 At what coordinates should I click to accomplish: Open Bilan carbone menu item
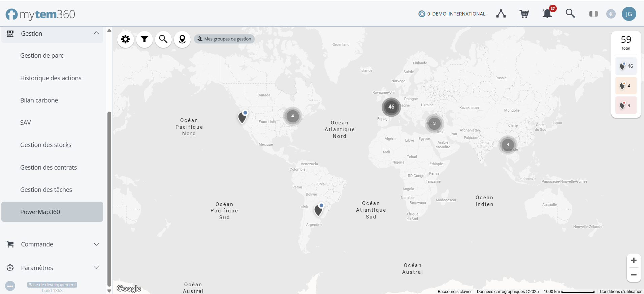[39, 100]
